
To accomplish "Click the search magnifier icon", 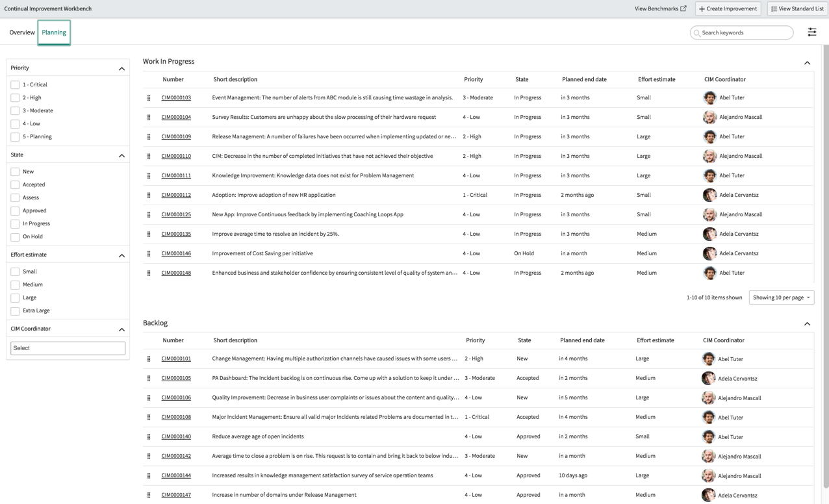I will [x=697, y=32].
